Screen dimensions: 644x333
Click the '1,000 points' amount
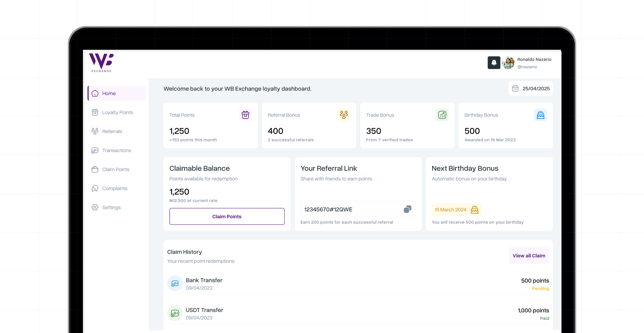(533, 310)
